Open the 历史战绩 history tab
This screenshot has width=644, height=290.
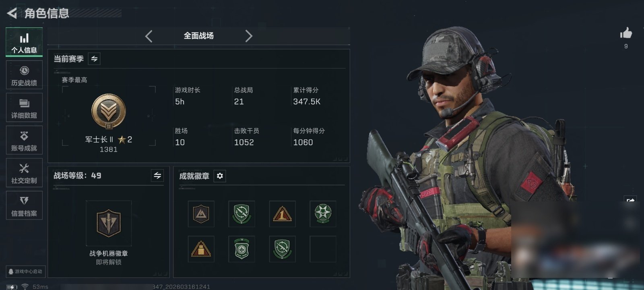(x=24, y=75)
